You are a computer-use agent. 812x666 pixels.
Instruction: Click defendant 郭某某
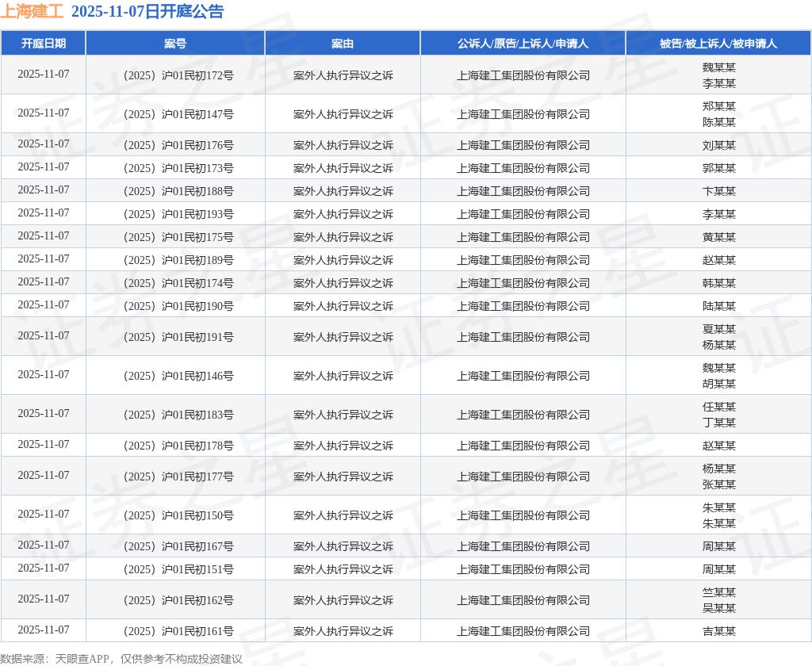718,168
